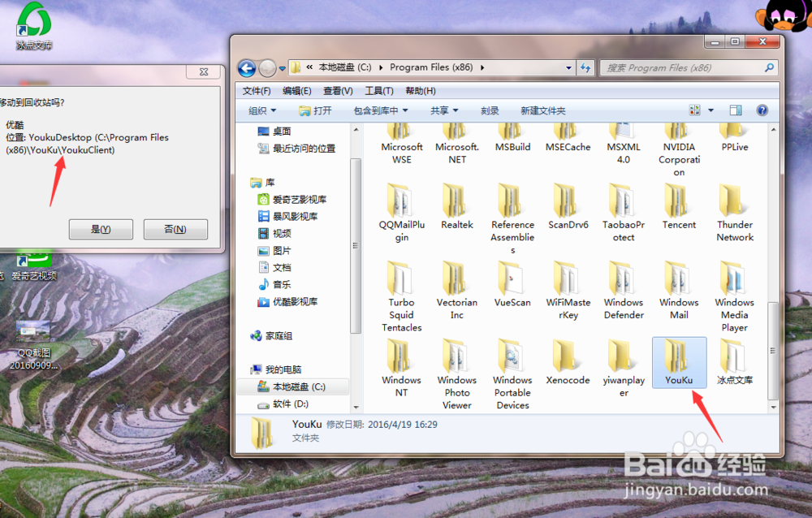The height and width of the screenshot is (518, 812).
Task: Confirm deletion with 是(Y) button
Action: [x=101, y=229]
